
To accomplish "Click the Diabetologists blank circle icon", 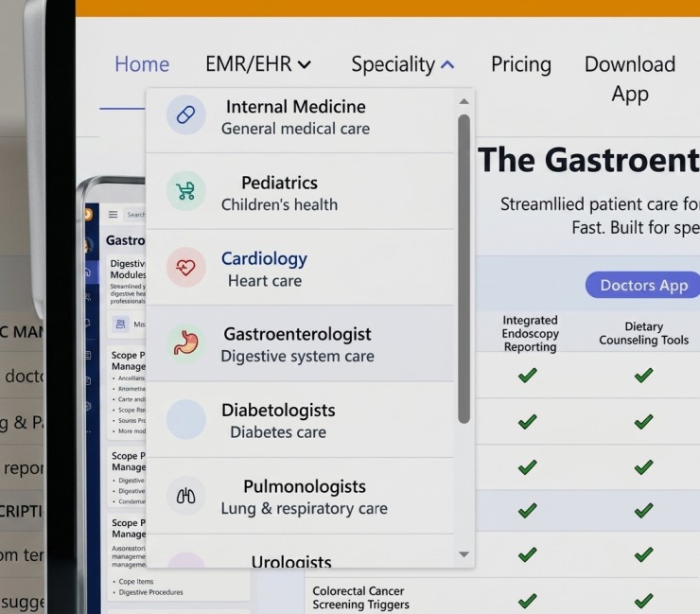I will [x=185, y=419].
